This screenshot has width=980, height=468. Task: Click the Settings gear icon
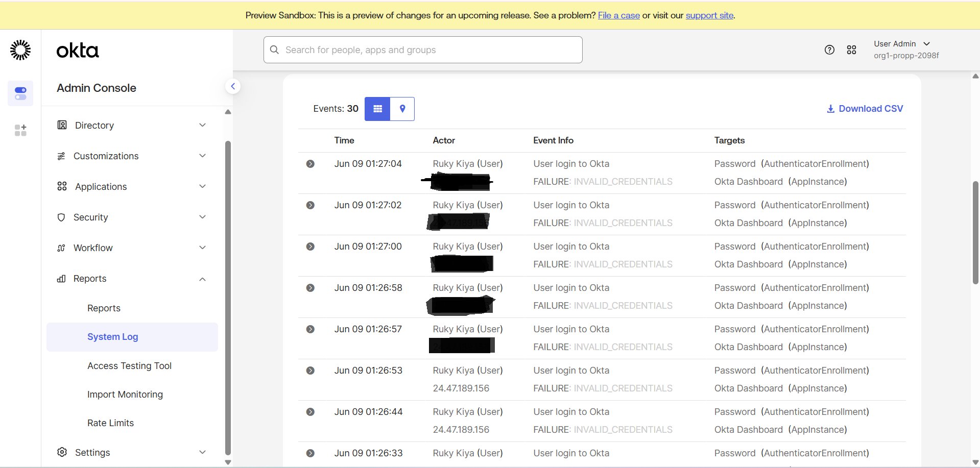(x=62, y=452)
